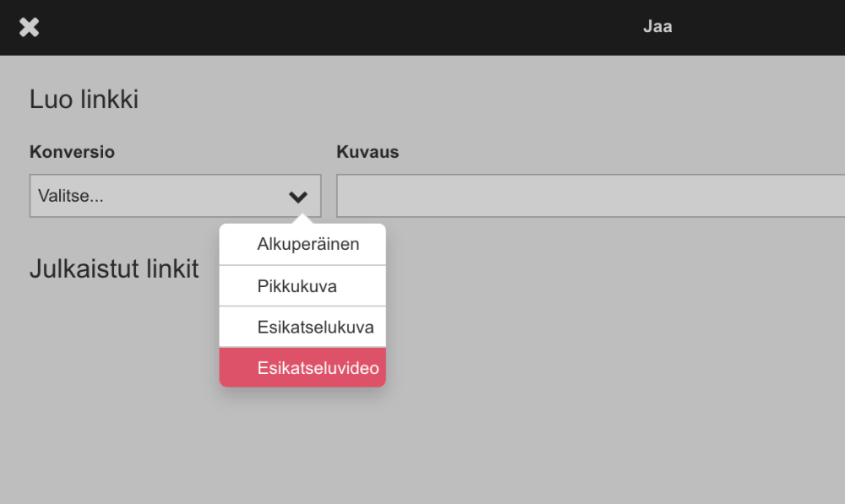Image resolution: width=845 pixels, height=504 pixels.
Task: Click the 'Julkaistut linkit' heading
Action: (x=114, y=268)
